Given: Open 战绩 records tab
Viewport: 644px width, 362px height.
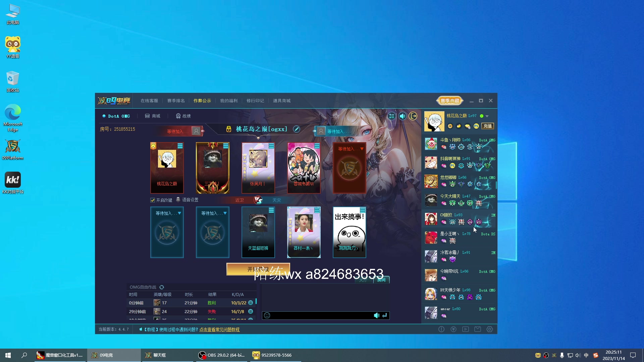Looking at the screenshot, I should tap(183, 116).
